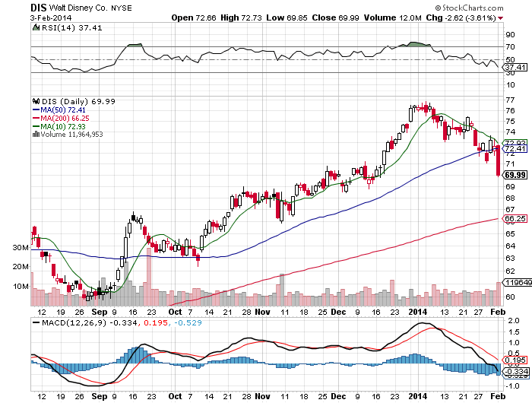Click the DIS ticker symbol in header

tap(38, 8)
